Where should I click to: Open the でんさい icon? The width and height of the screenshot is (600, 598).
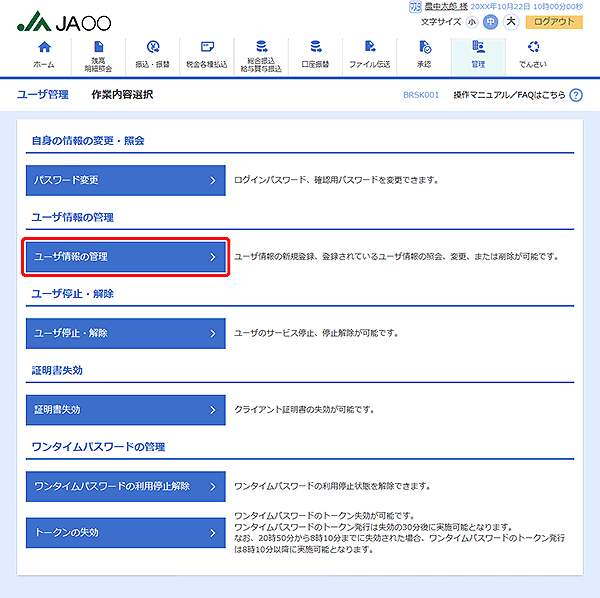tap(533, 47)
